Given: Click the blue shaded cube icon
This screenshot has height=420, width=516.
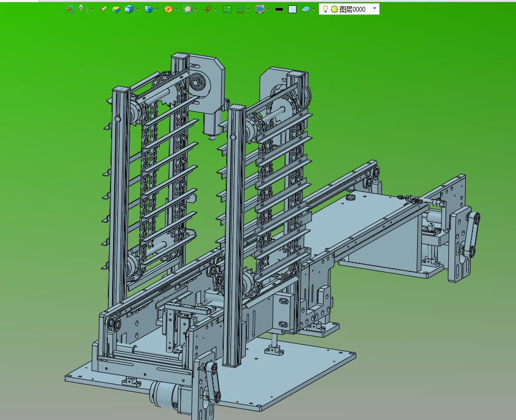Looking at the screenshot, I should tap(130, 9).
